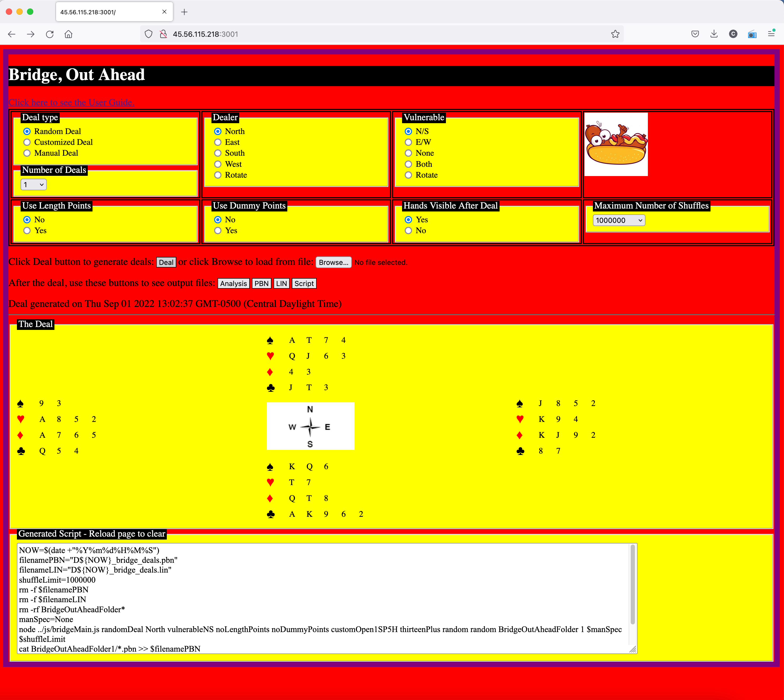Click North hand's club suit symbol

pyautogui.click(x=271, y=388)
